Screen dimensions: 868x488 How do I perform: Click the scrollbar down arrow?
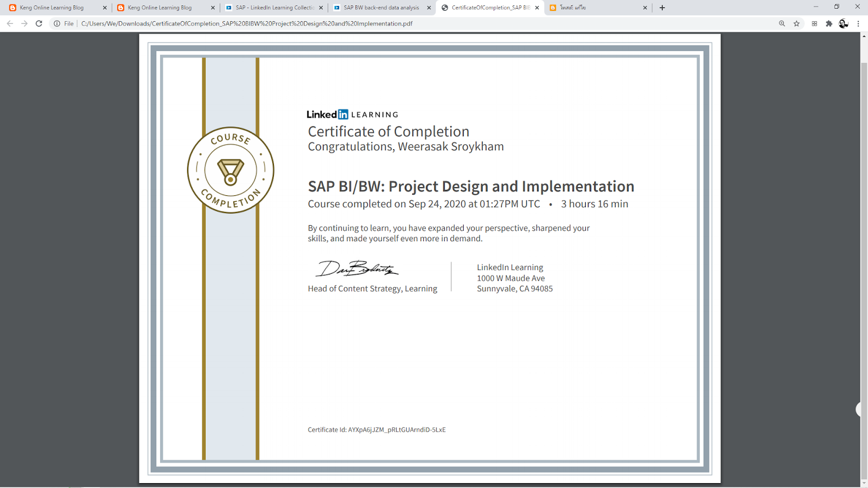pyautogui.click(x=864, y=483)
